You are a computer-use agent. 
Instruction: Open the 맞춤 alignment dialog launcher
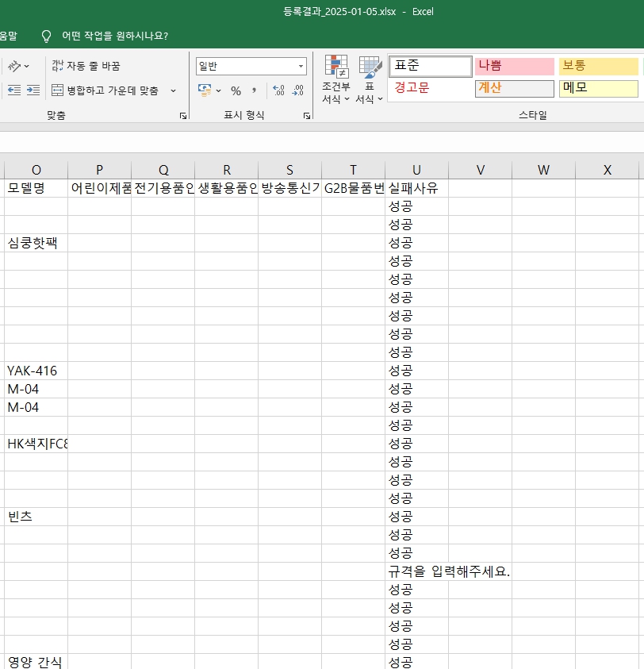point(183,116)
